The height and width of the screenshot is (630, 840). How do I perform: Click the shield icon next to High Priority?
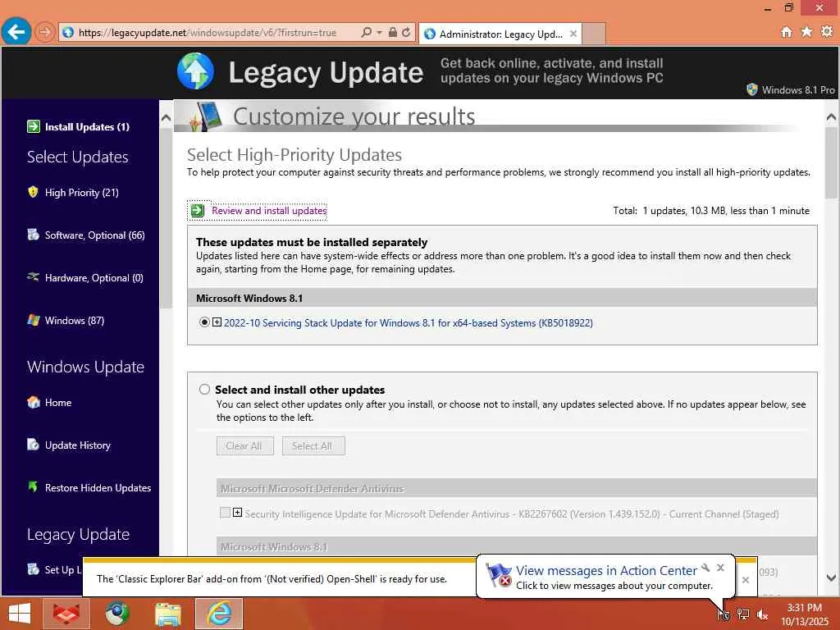pos(33,192)
